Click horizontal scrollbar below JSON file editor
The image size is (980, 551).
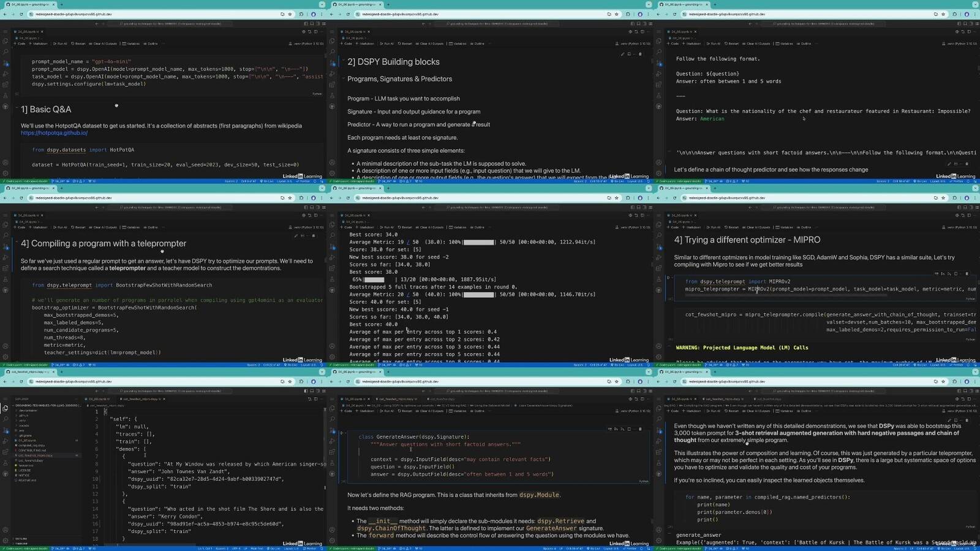point(150,544)
